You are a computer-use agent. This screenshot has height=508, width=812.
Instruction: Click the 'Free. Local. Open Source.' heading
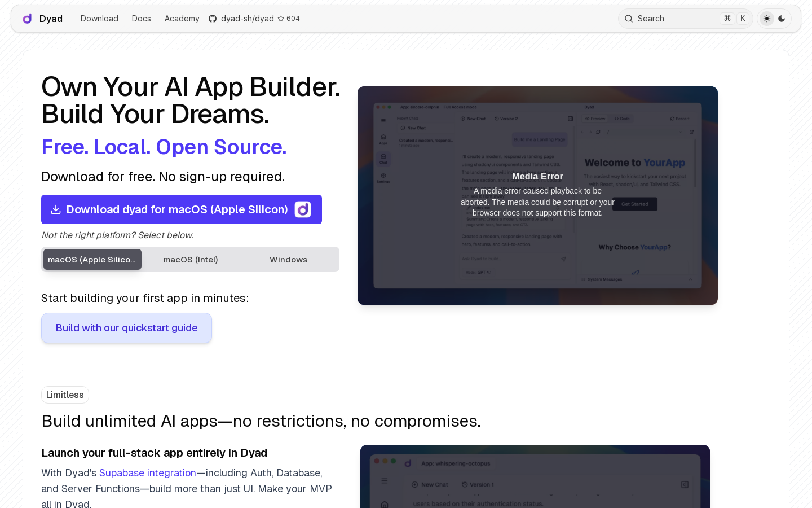pyautogui.click(x=164, y=147)
